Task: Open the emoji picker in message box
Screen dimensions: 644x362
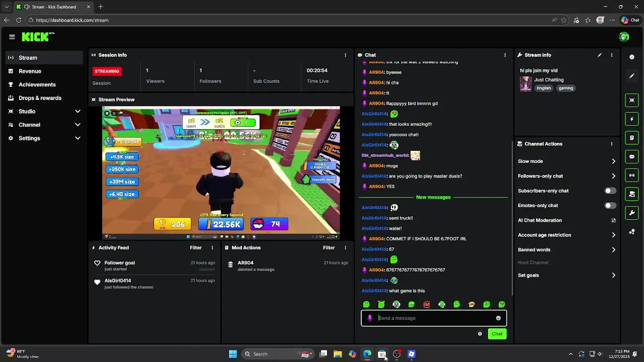Action: tap(498, 318)
